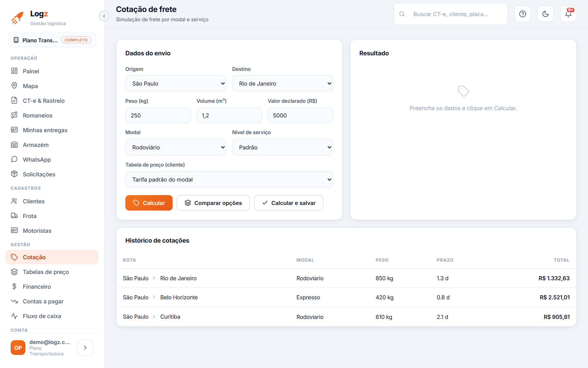Click the Buscar CT-e search field

coord(451,14)
